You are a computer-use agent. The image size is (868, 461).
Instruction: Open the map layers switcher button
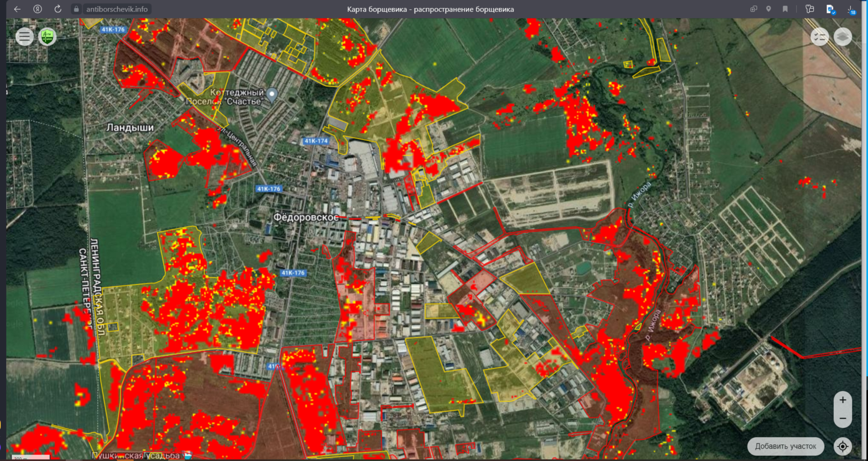pyautogui.click(x=843, y=37)
